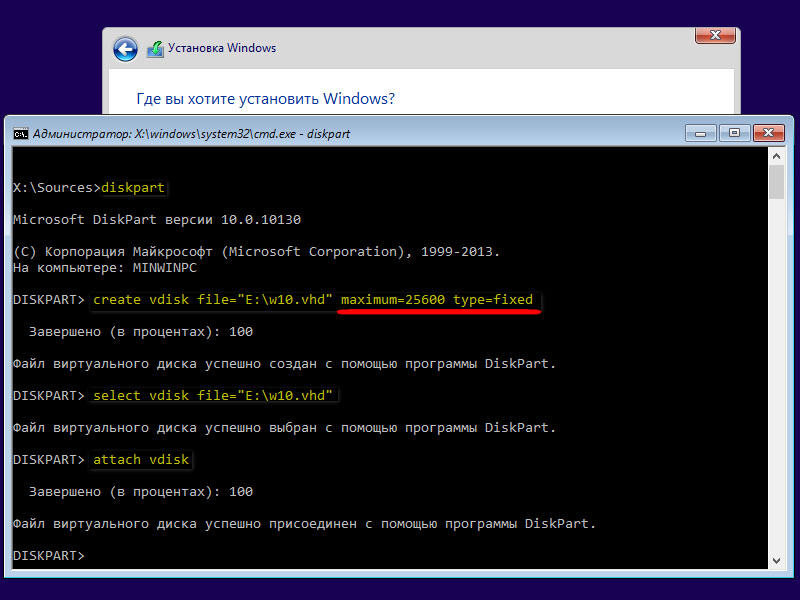Click the last empty DISKPART> prompt
The height and width of the screenshot is (600, 800).
(x=49, y=556)
